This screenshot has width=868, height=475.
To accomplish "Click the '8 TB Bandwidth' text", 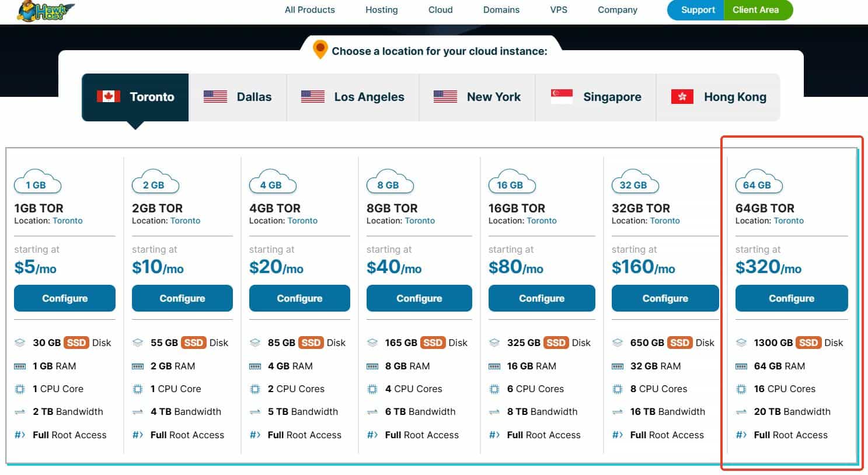I will pyautogui.click(x=542, y=411).
